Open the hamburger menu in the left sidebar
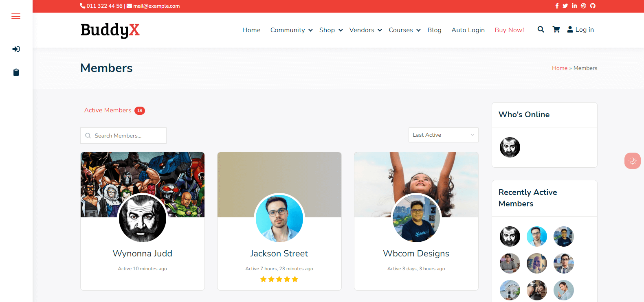This screenshot has width=644, height=302. tap(16, 16)
